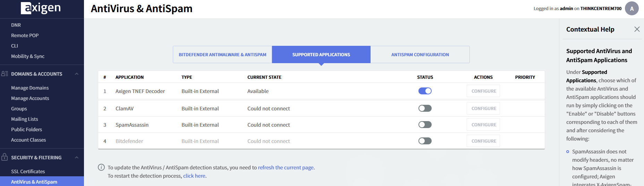This screenshot has width=644, height=186.
Task: Click the Status column header
Action: tap(425, 77)
